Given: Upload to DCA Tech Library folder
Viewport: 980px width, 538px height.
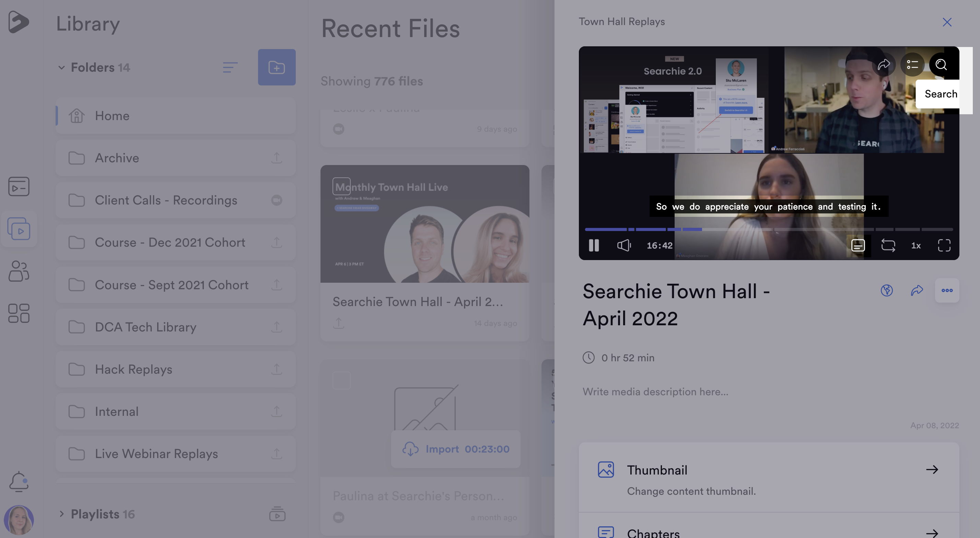Looking at the screenshot, I should click(x=277, y=327).
